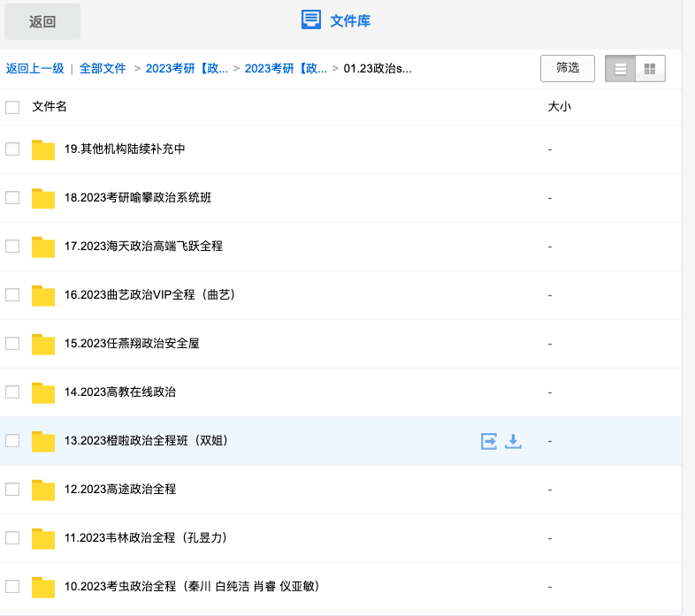This screenshot has width=695, height=616.
Task: Switch to grid view layout
Action: click(x=650, y=69)
